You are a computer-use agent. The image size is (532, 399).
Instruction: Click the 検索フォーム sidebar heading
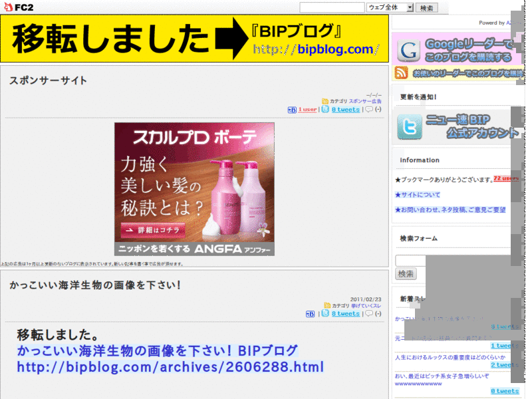(419, 239)
